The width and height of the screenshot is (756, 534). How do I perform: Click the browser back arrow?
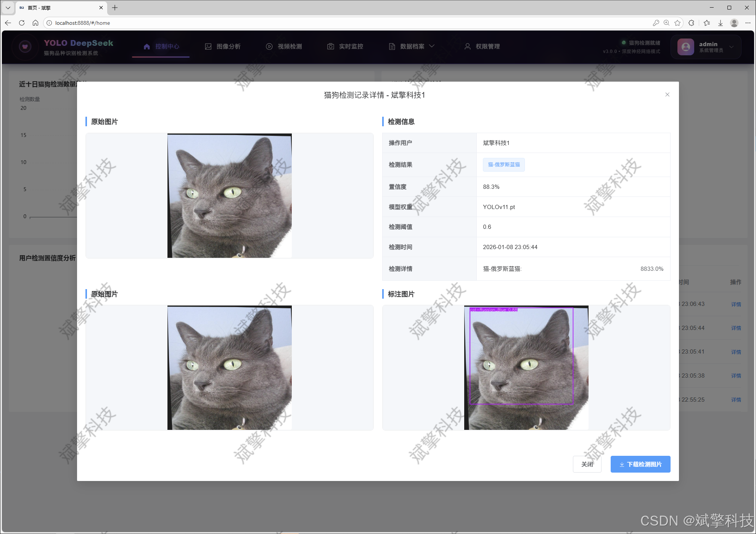[8, 23]
